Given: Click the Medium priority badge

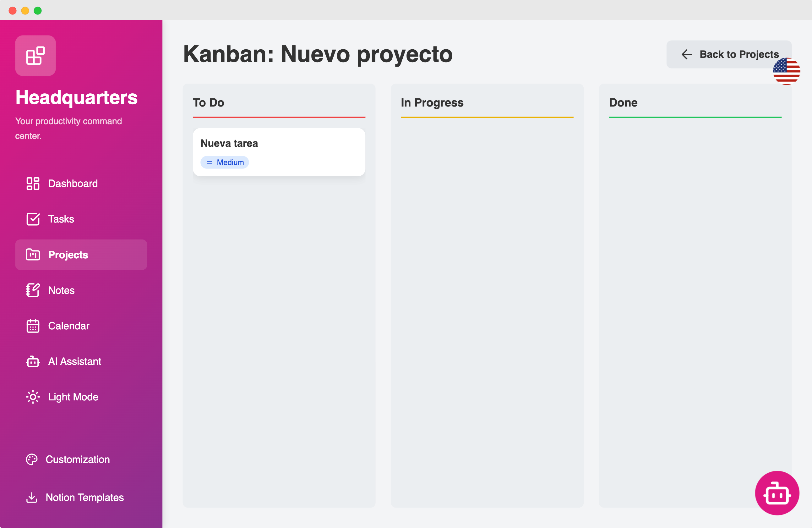Looking at the screenshot, I should click(225, 162).
